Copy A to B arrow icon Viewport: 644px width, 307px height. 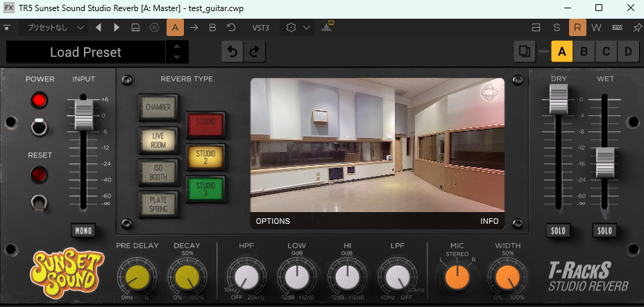(194, 28)
